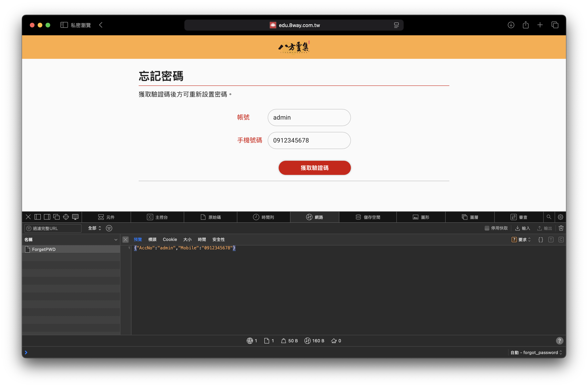Select the ForgetPWD request row

click(71, 249)
